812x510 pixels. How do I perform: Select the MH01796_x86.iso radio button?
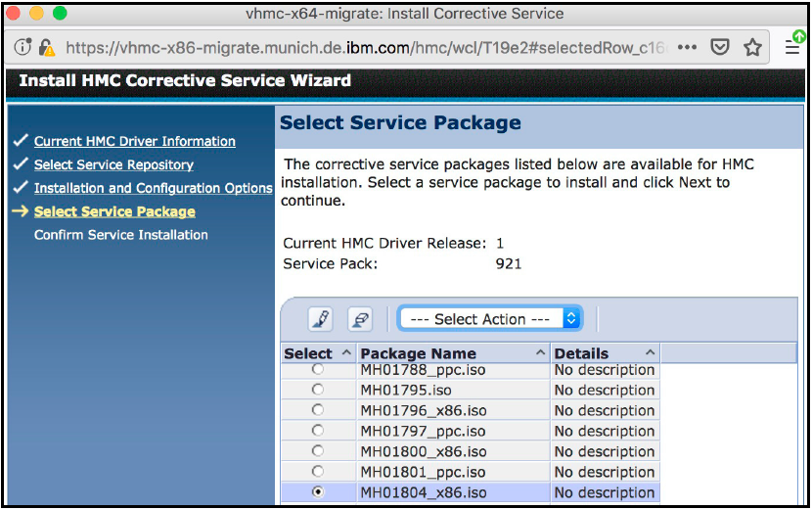click(317, 410)
